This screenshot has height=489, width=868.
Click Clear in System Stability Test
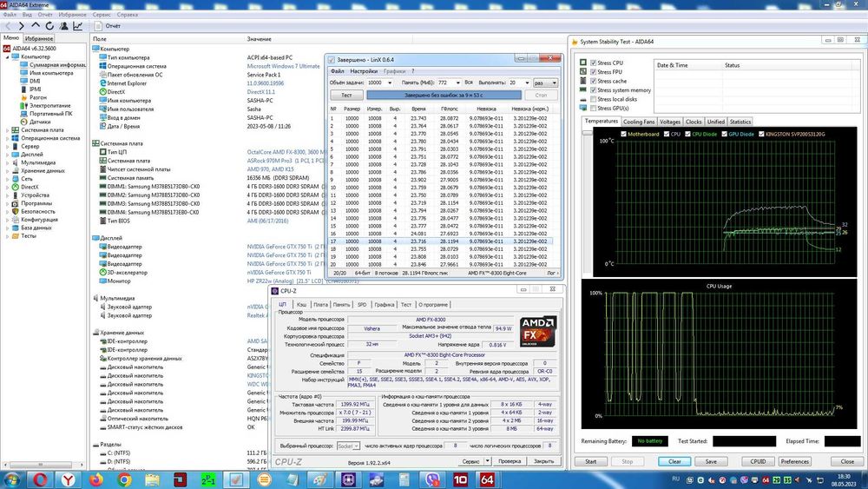click(x=674, y=461)
